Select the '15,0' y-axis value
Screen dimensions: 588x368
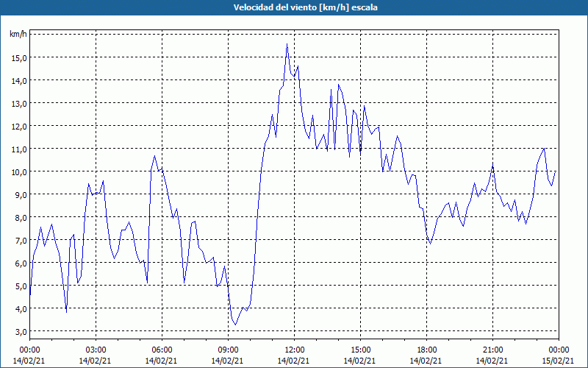coord(18,58)
